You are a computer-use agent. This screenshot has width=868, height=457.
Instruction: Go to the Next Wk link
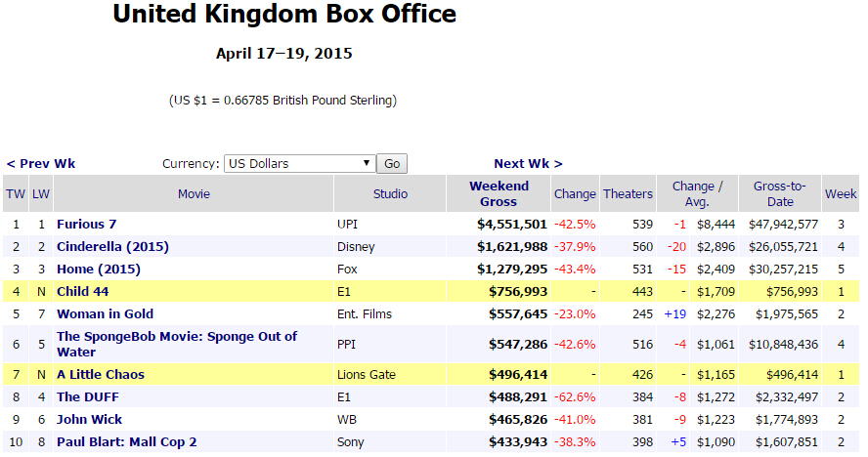pos(528,164)
